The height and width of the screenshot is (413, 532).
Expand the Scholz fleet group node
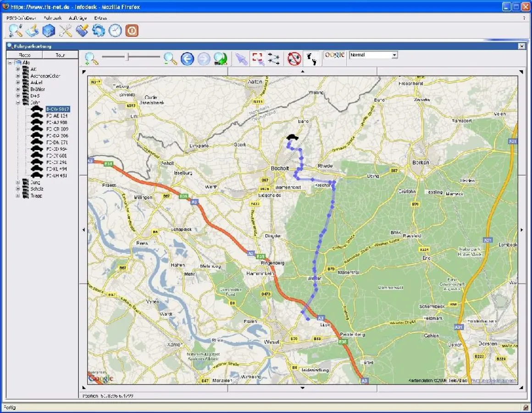click(x=18, y=189)
